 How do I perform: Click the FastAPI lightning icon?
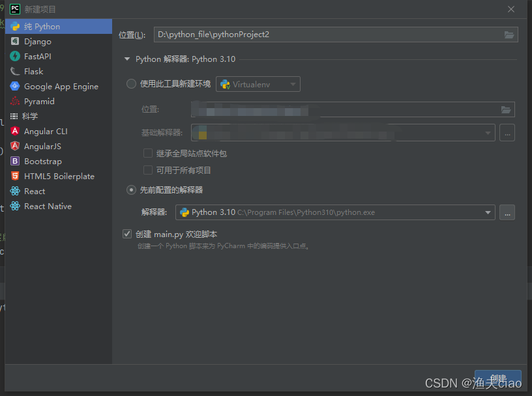coord(15,56)
